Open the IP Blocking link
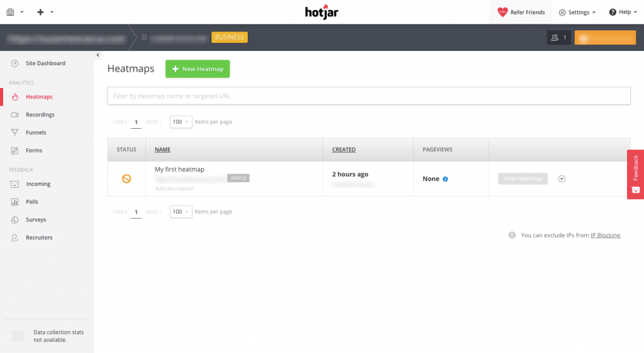Viewport: 644px width, 353px height. click(x=606, y=235)
